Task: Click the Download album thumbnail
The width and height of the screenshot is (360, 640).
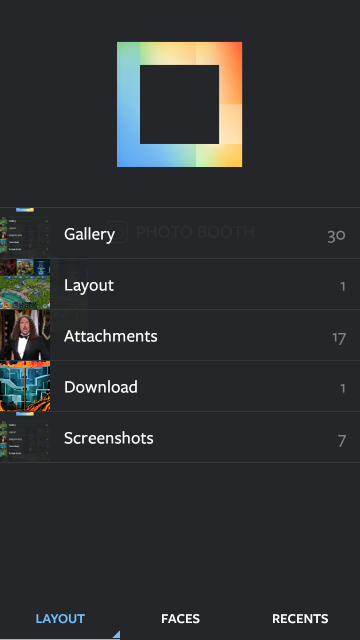Action: click(25, 386)
